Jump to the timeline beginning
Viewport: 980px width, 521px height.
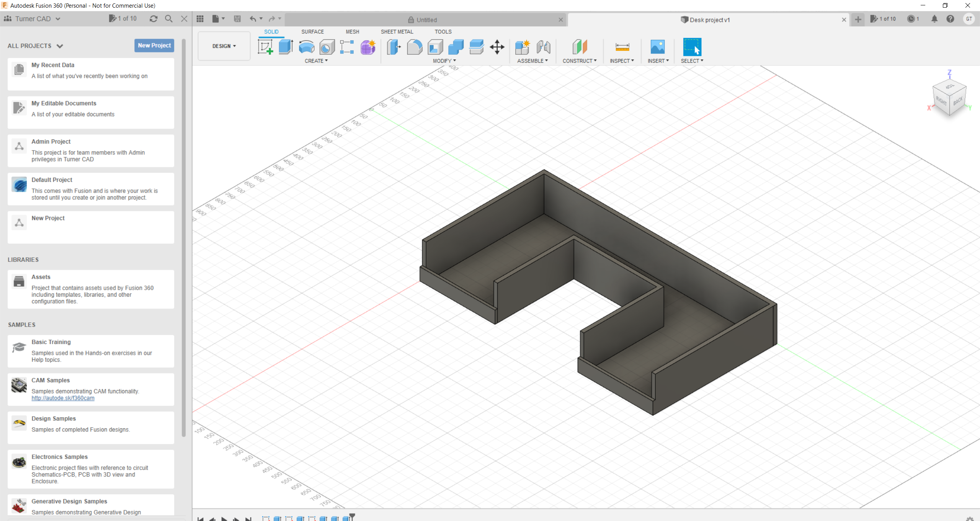coord(200,519)
